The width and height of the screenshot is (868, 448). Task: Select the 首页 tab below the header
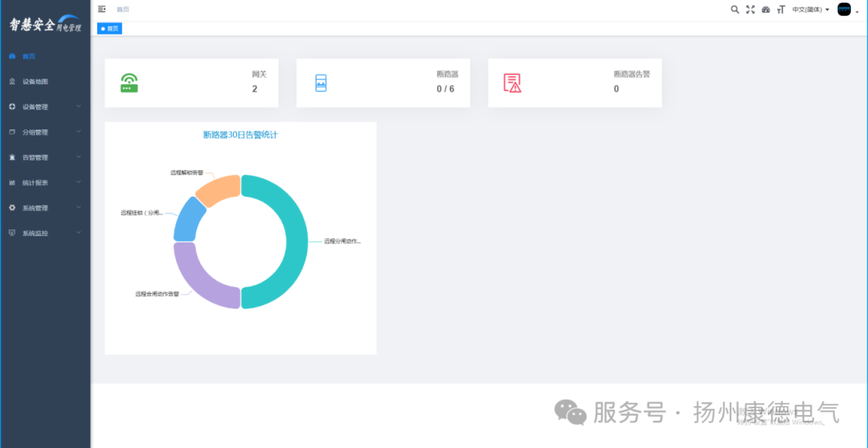(110, 29)
